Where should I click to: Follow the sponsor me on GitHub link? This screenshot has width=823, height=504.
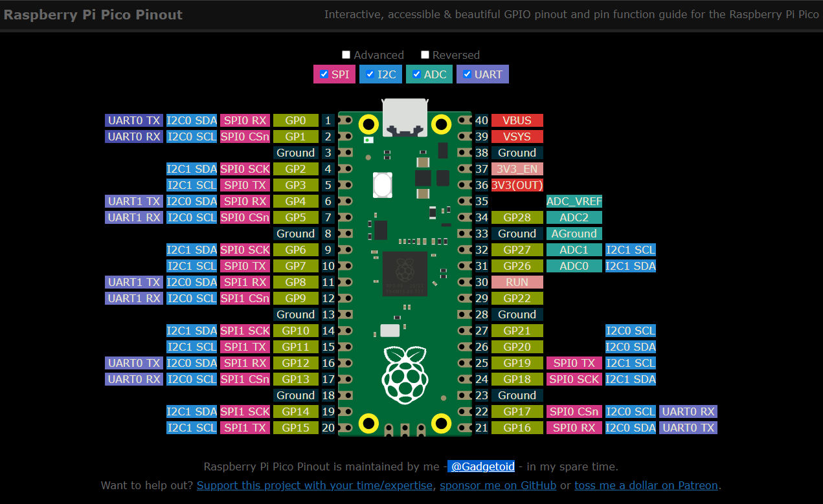(x=498, y=485)
